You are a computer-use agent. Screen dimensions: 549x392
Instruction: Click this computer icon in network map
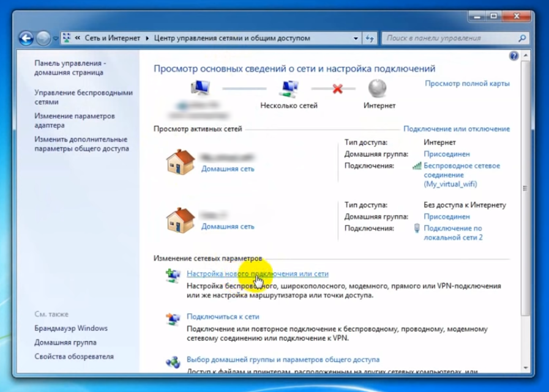200,88
